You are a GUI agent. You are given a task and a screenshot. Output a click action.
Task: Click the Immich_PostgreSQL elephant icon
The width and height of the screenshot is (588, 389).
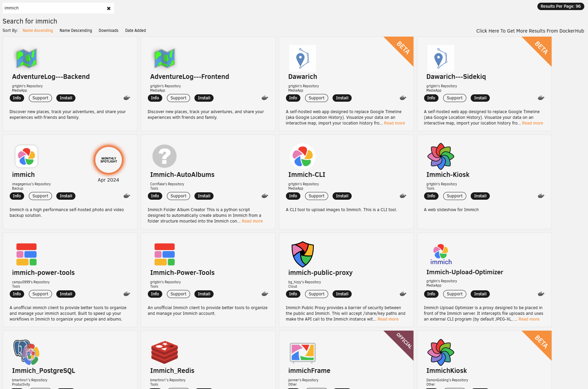point(26,352)
